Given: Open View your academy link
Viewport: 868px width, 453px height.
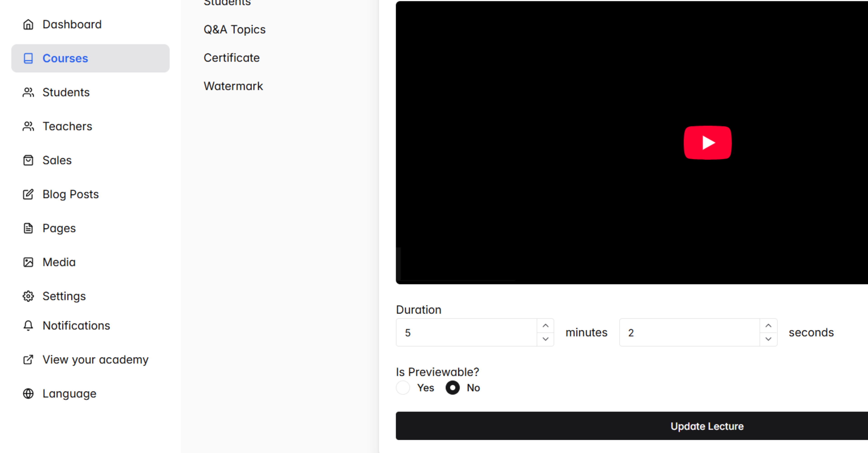Looking at the screenshot, I should [95, 359].
